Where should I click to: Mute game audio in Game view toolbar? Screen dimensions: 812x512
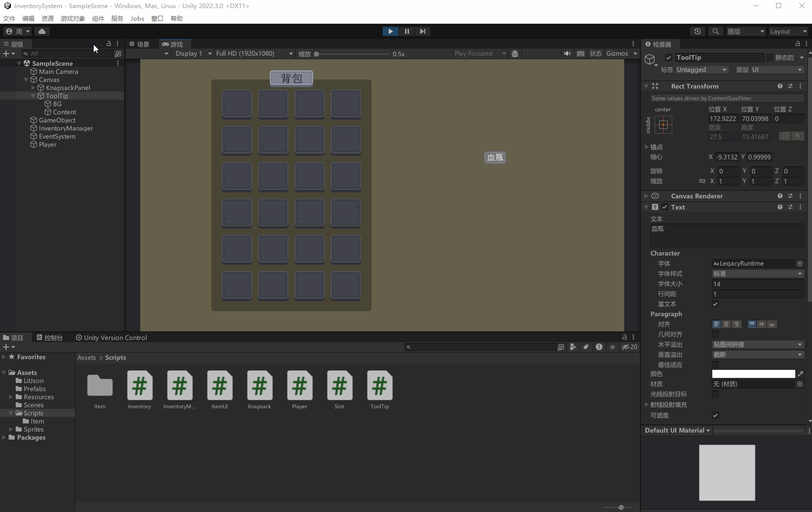click(x=566, y=53)
